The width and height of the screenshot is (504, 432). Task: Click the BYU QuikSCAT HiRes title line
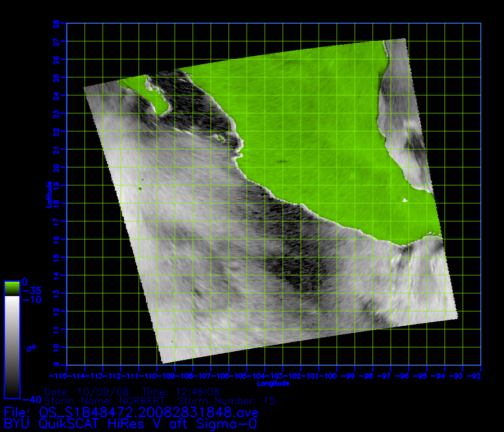[x=130, y=424]
